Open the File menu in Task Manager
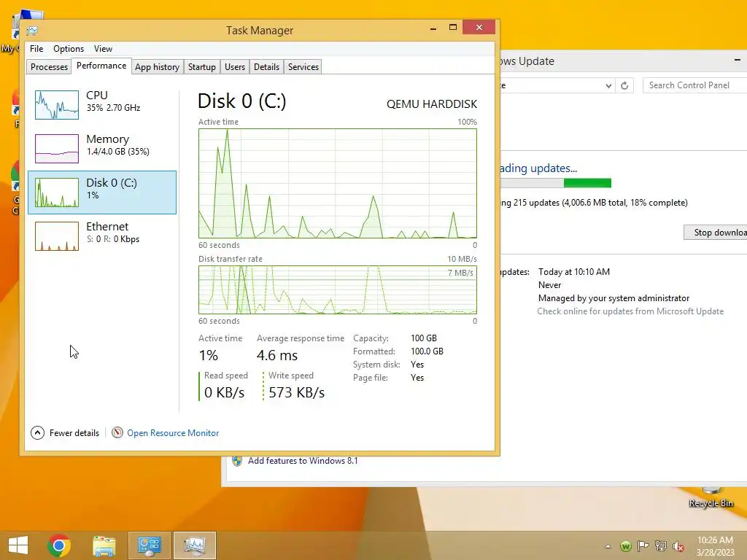This screenshot has width=747, height=560. (x=36, y=49)
